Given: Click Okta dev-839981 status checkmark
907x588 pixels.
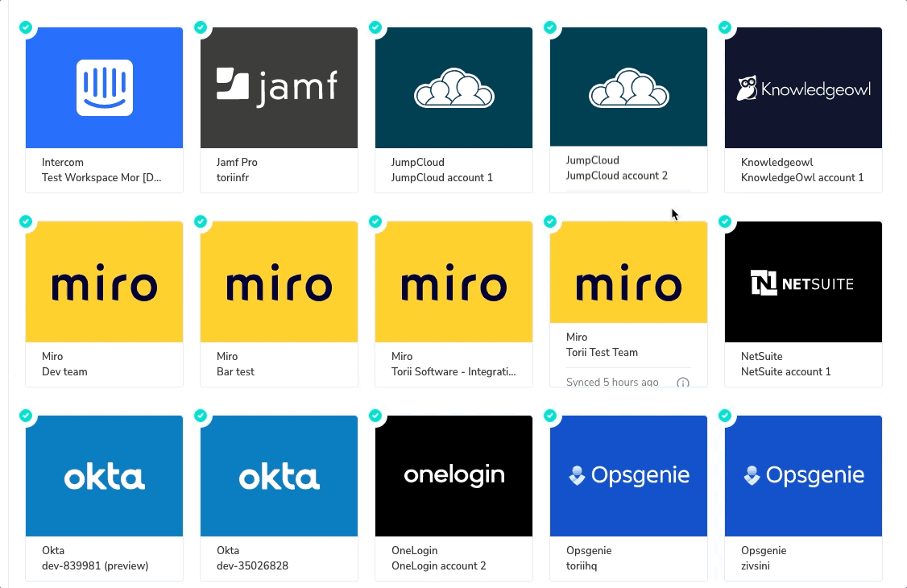Looking at the screenshot, I should click(26, 416).
